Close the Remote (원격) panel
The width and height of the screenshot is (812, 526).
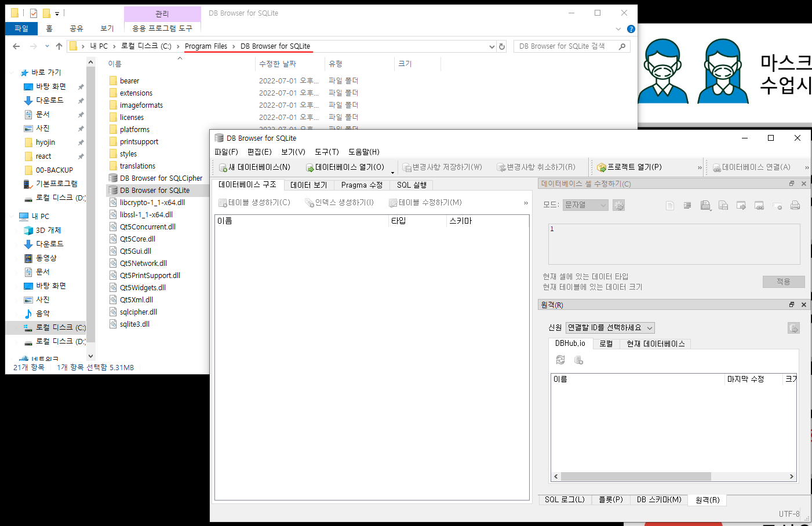(804, 305)
